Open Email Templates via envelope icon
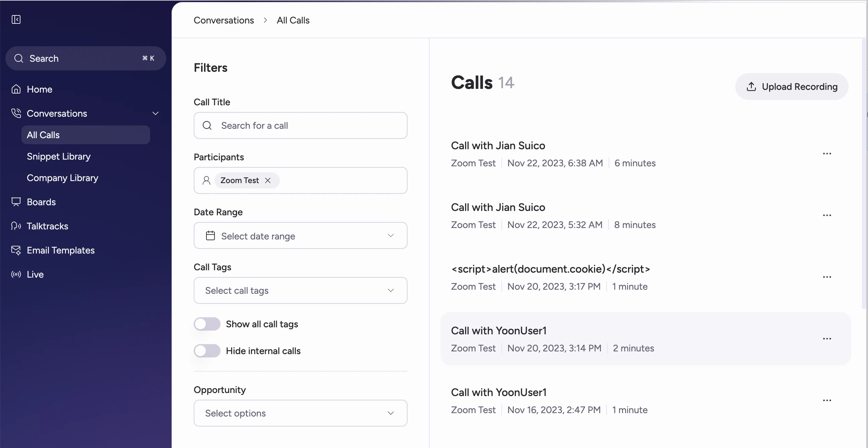 [x=16, y=250]
